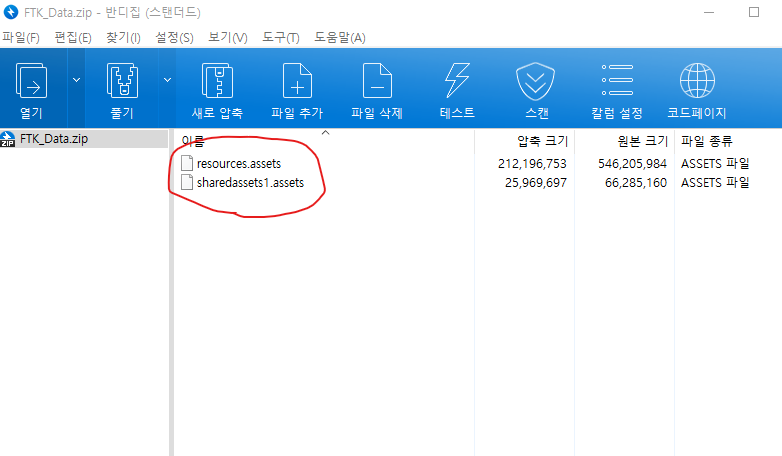Open the 설정(S) menu

pos(174,37)
